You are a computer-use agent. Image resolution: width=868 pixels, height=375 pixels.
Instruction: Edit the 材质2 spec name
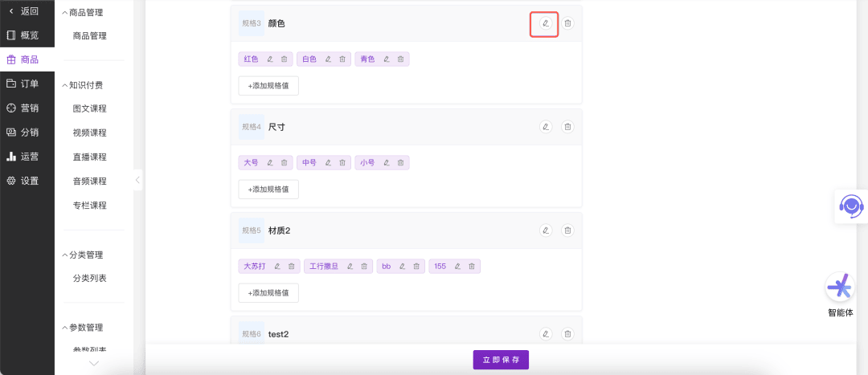[546, 230]
